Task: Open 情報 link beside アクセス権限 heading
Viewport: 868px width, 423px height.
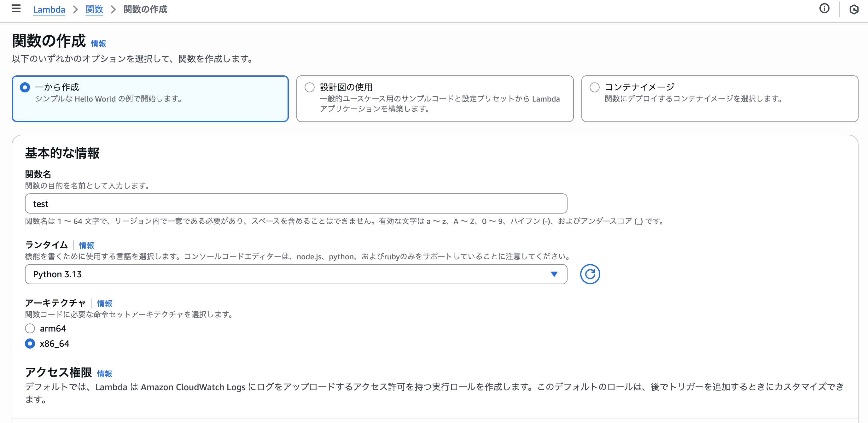Action: point(104,373)
